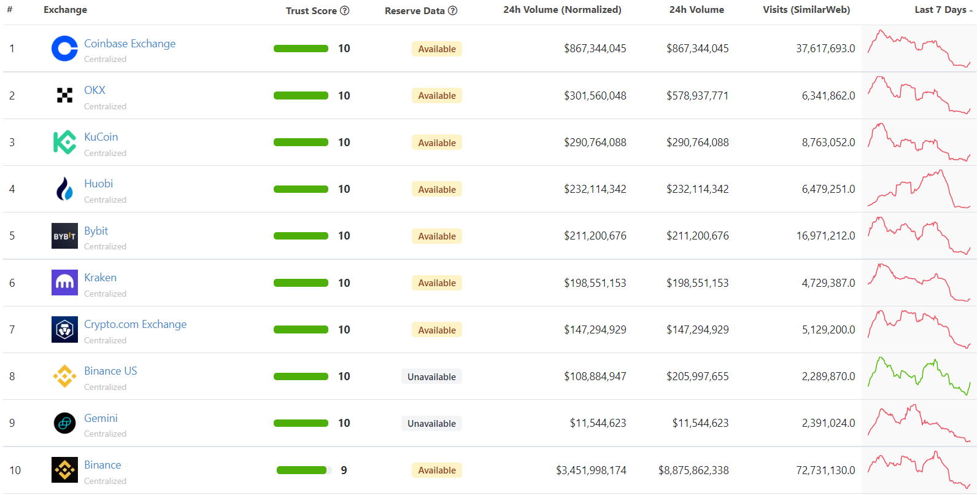Sort by the Exchange column header
980x495 pixels.
click(x=65, y=10)
